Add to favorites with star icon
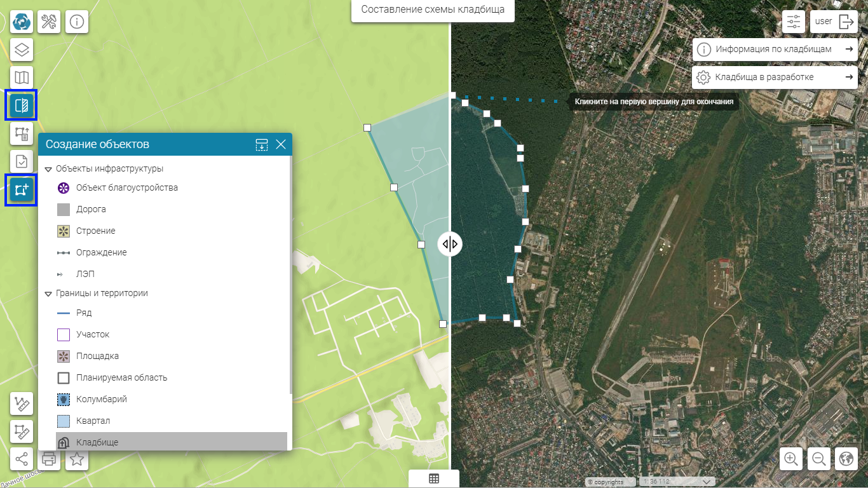 tap(77, 459)
